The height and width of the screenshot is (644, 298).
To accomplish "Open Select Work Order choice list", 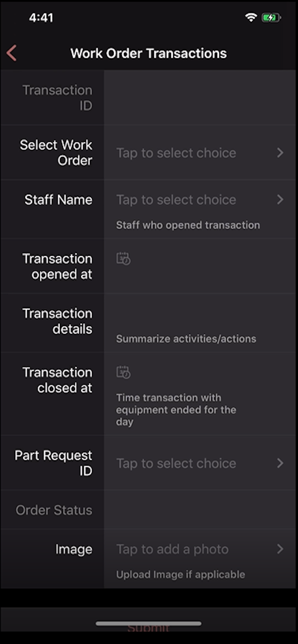I will 200,153.
